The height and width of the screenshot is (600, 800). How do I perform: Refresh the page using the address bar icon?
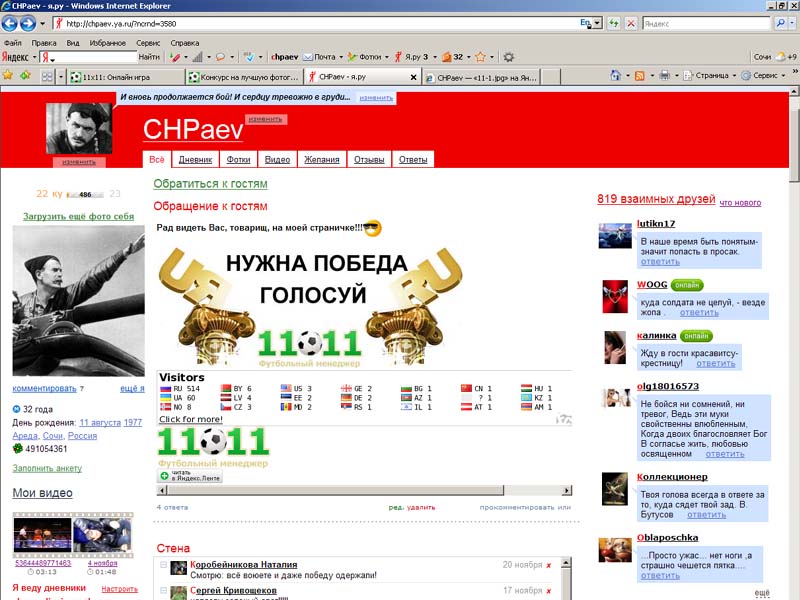coord(613,23)
